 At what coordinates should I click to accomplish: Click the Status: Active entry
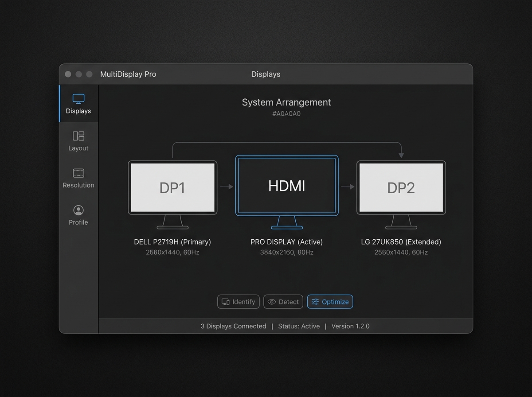click(x=299, y=326)
